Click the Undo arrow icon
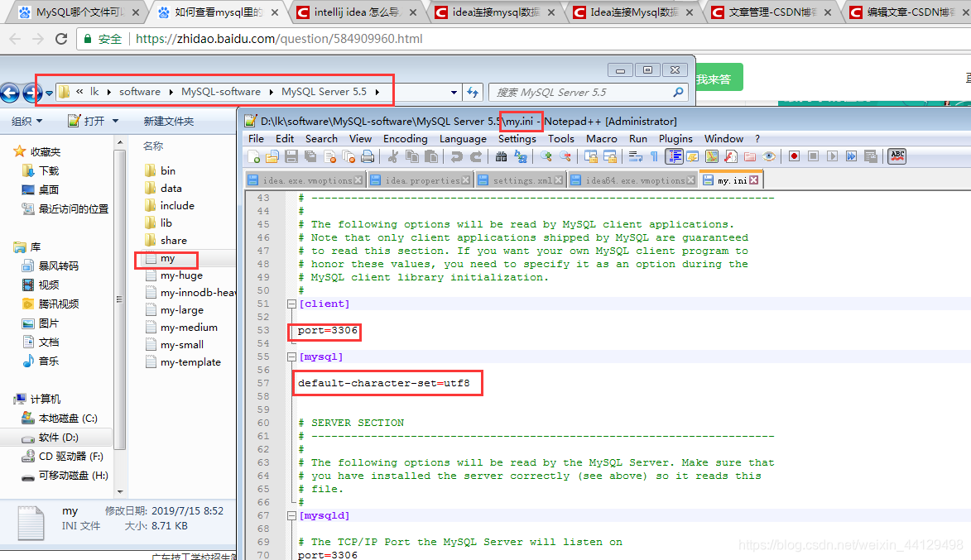971x560 pixels. 456,156
